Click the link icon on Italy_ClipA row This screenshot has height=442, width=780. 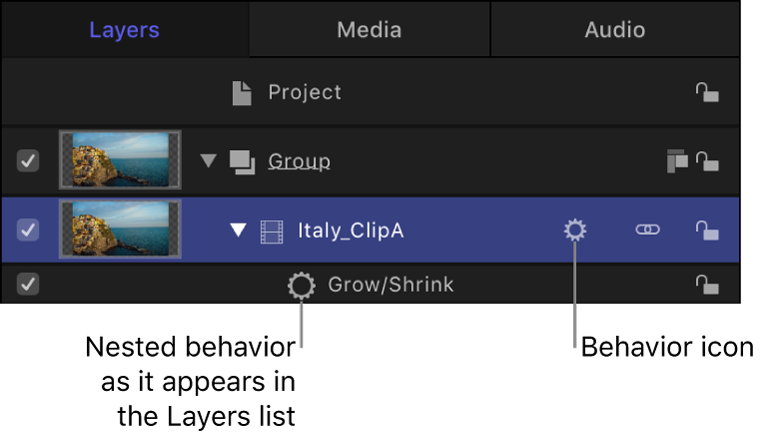(x=648, y=230)
